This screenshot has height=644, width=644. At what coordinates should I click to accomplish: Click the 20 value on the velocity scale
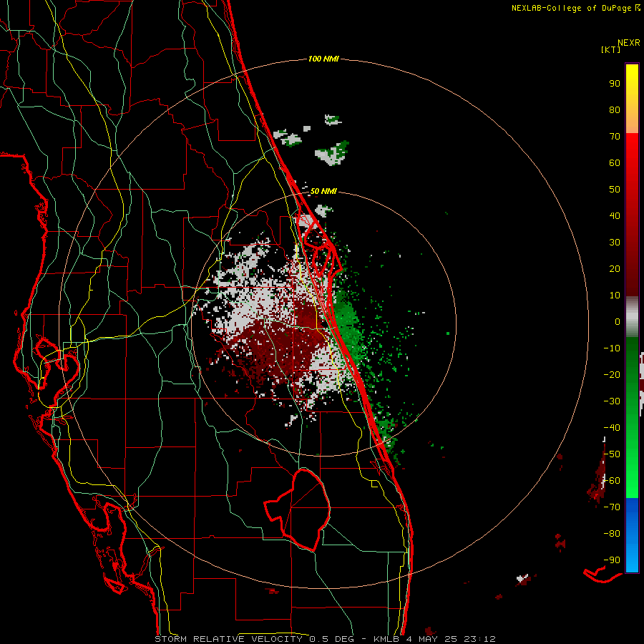click(x=615, y=268)
